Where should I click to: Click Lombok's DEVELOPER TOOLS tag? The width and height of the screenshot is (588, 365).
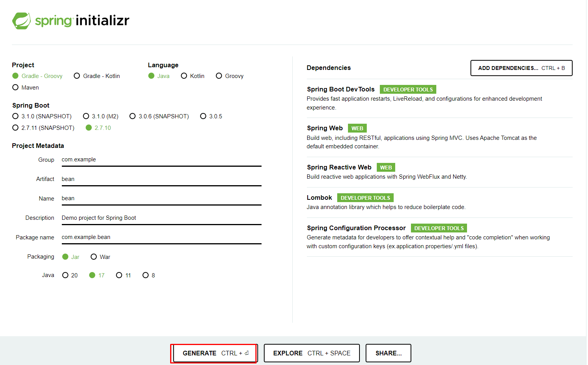365,198
